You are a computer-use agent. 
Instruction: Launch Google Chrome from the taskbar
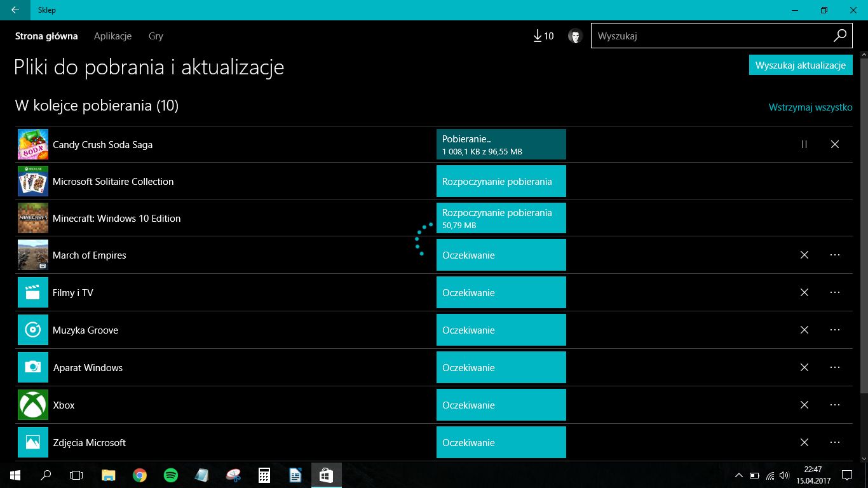140,475
